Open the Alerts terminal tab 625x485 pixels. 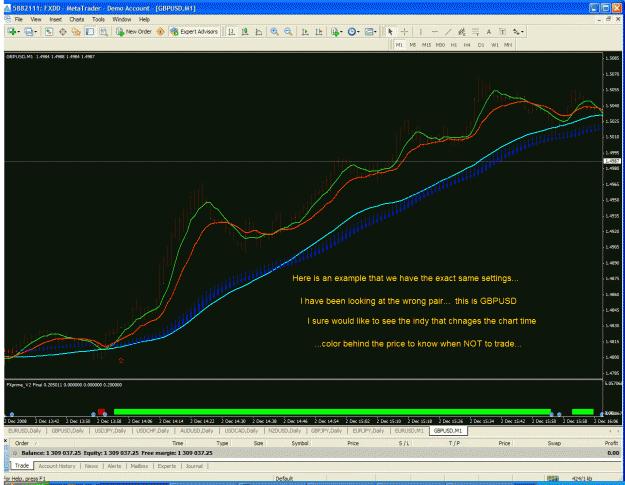pos(114,466)
